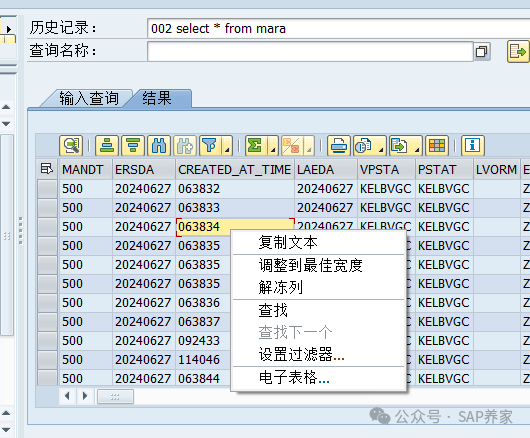The width and height of the screenshot is (530, 438).
Task: Click bottom down-arrow in left panel
Action: [x=6, y=430]
